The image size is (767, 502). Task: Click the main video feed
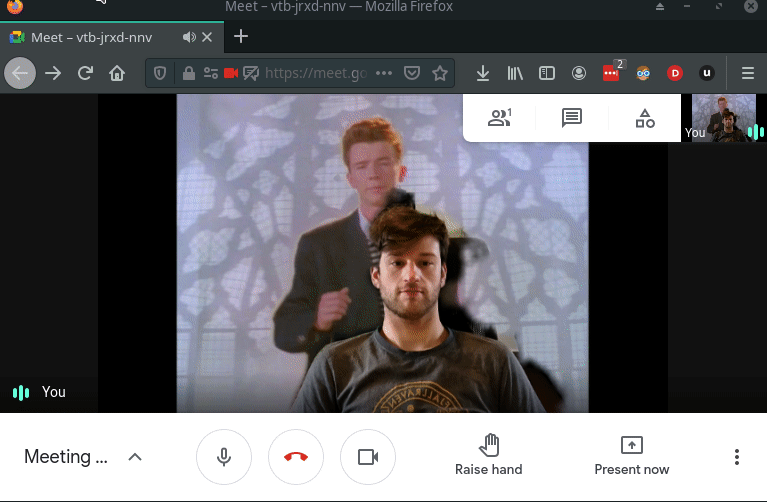(383, 253)
